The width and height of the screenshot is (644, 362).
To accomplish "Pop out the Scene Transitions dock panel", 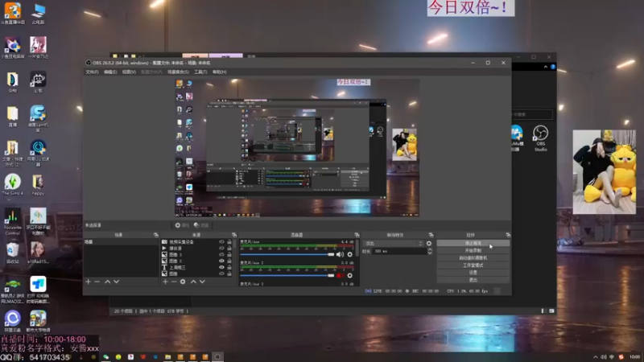I will pyautogui.click(x=431, y=235).
